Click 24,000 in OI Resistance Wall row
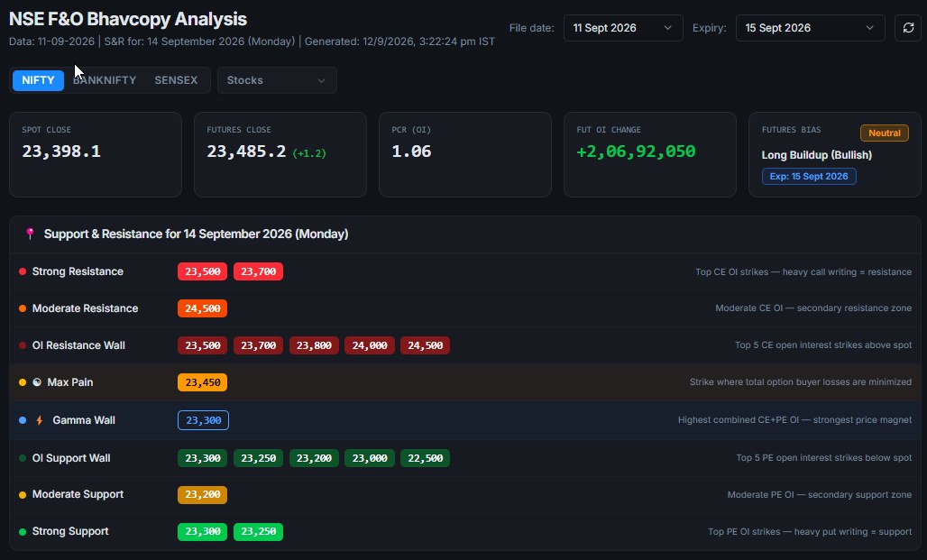Screen dimensions: 927x560 pos(370,345)
